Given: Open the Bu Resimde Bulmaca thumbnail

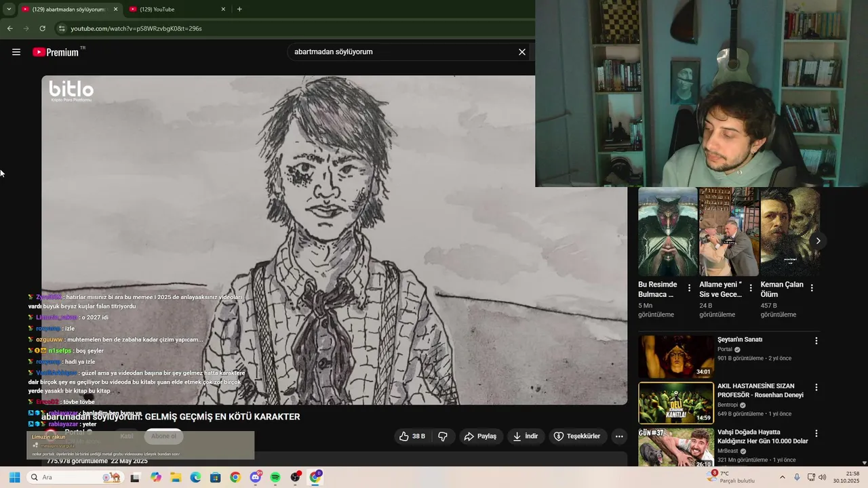Looking at the screenshot, I should point(668,232).
